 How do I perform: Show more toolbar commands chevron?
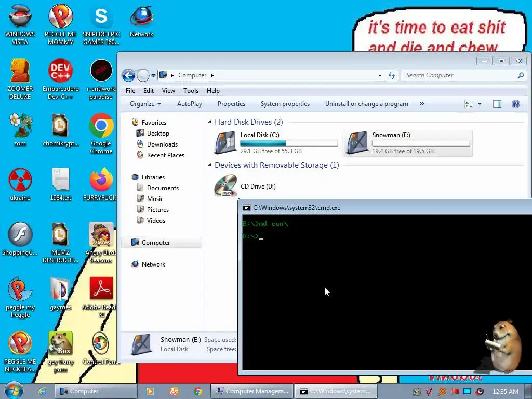[422, 104]
